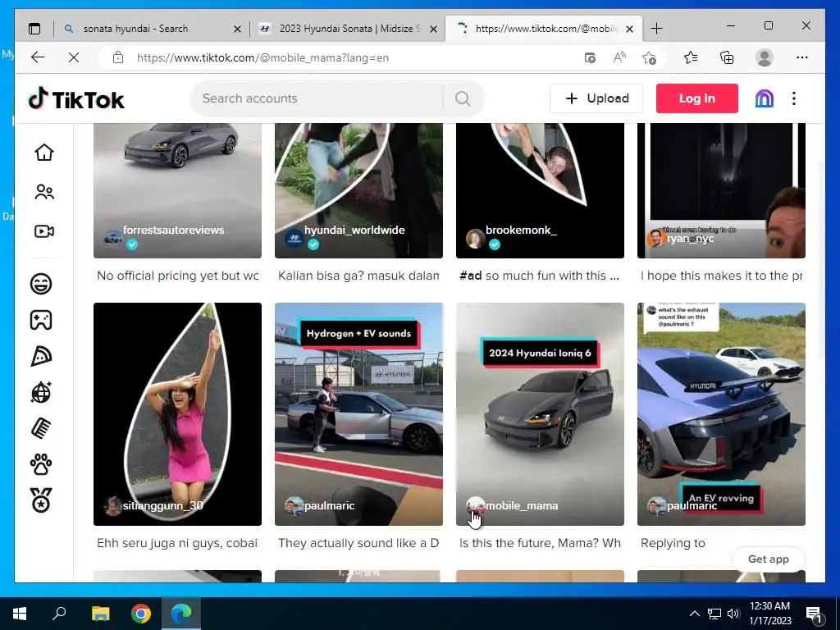The height and width of the screenshot is (630, 840).
Task: Open the forrestsautoreviews video thumbnail
Action: pos(177,190)
